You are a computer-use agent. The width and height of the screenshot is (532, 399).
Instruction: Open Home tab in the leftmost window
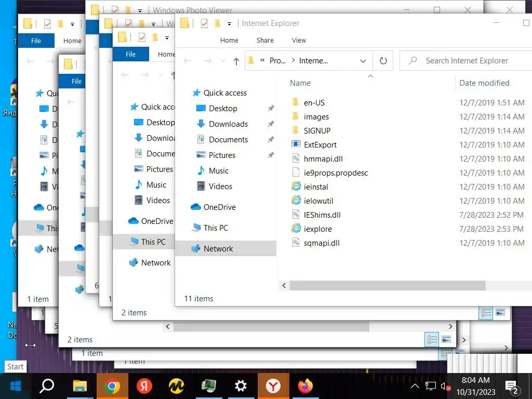72,41
